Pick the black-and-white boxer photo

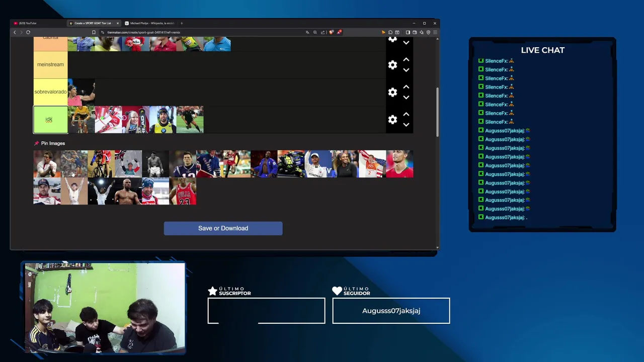[x=155, y=164]
